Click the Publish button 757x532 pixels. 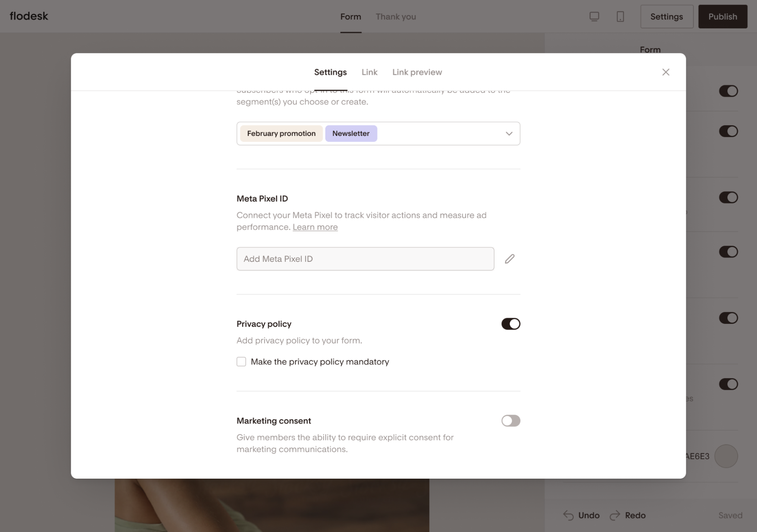click(x=722, y=17)
